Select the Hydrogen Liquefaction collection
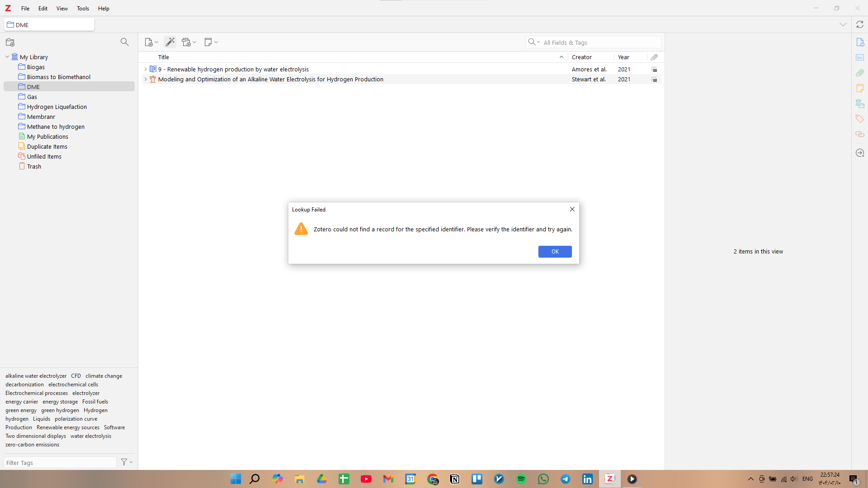This screenshot has height=488, width=868. click(x=57, y=107)
